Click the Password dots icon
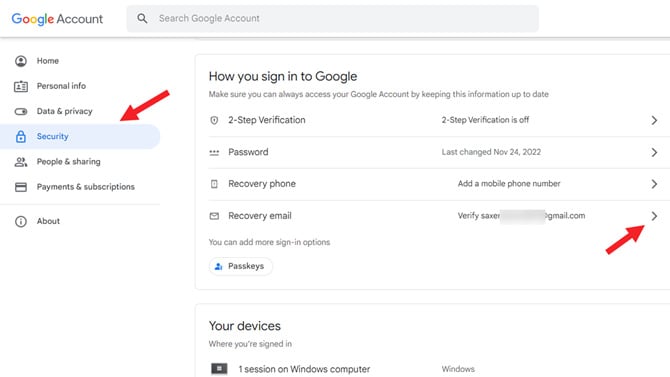This screenshot has width=670, height=377. click(215, 152)
